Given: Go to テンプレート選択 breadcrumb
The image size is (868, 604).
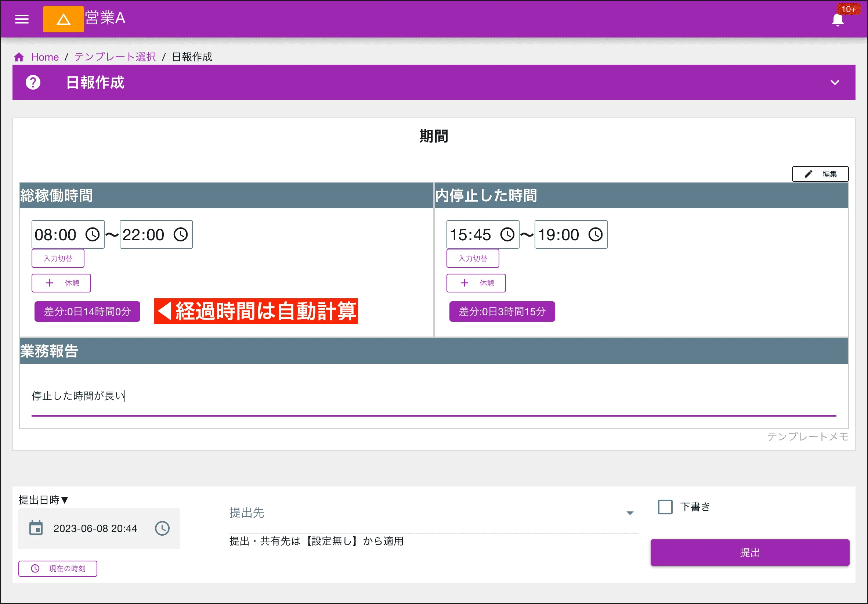Looking at the screenshot, I should 115,57.
